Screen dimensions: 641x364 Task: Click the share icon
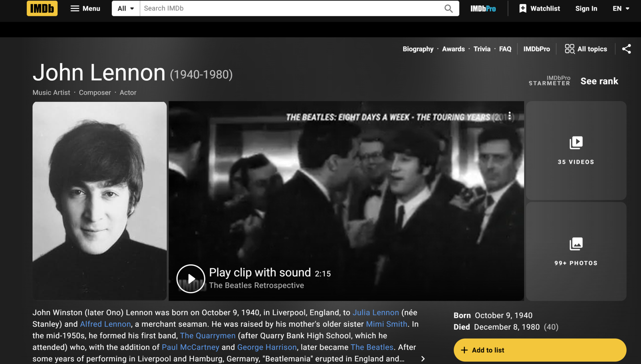pos(626,49)
